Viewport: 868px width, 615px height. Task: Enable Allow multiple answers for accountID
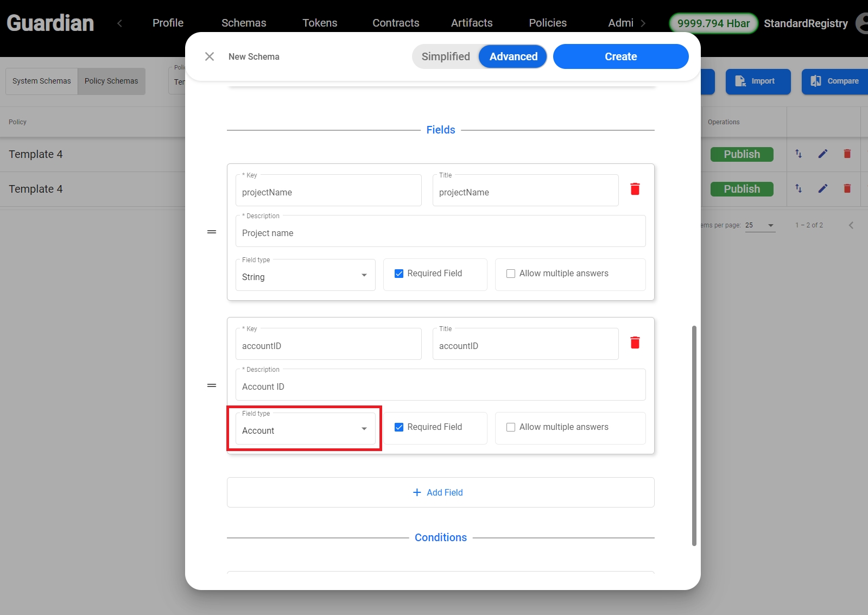(x=511, y=427)
